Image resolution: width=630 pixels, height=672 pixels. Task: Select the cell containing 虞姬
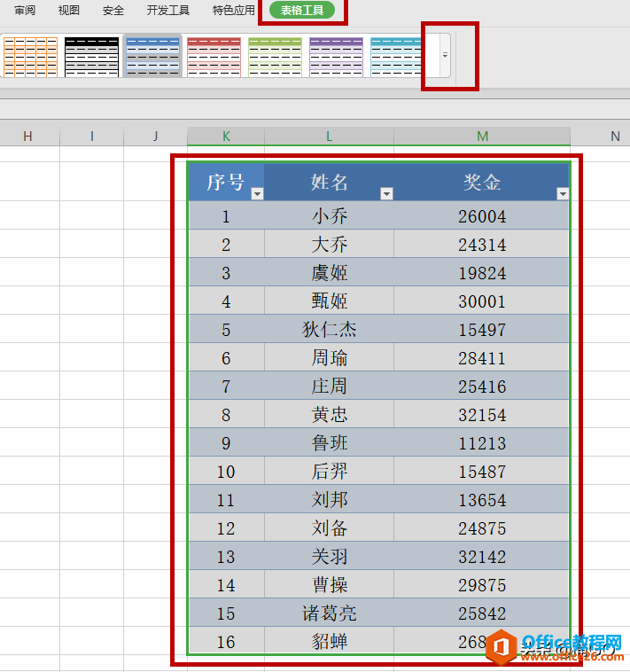(329, 272)
